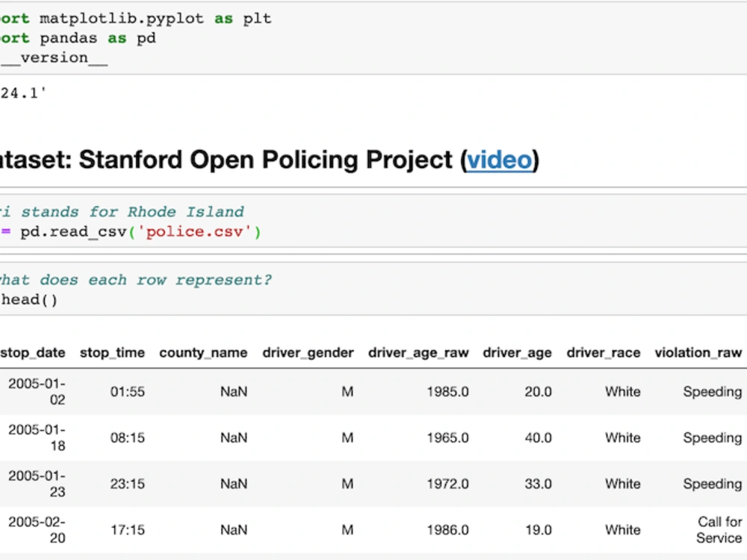Click the stop_time cell 23:15
This screenshot has width=747, height=560.
127,485
